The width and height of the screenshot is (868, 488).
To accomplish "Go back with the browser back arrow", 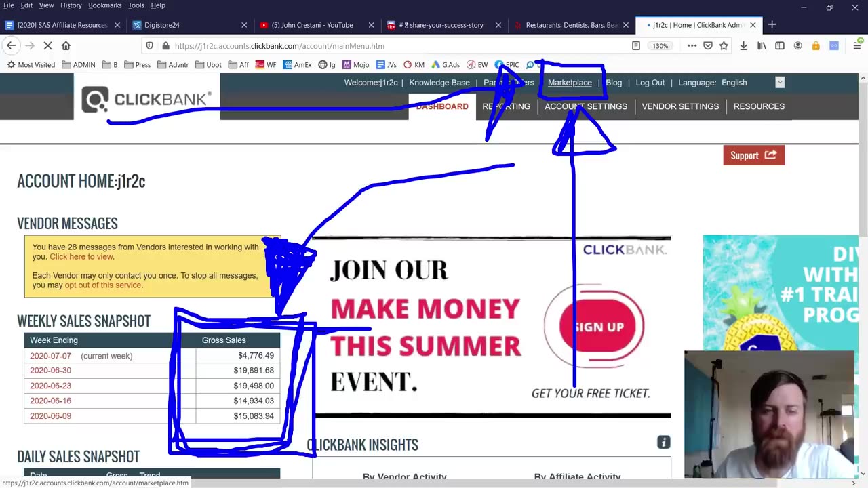I will pos(12,45).
